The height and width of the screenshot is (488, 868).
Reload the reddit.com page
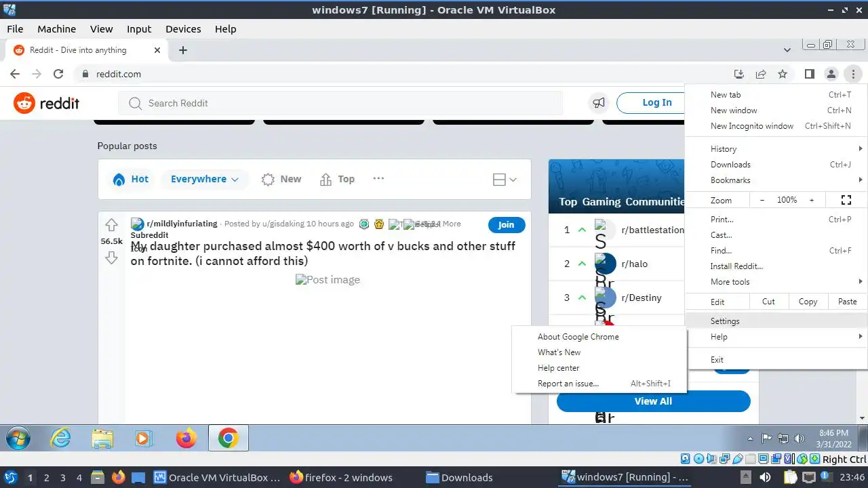click(58, 74)
